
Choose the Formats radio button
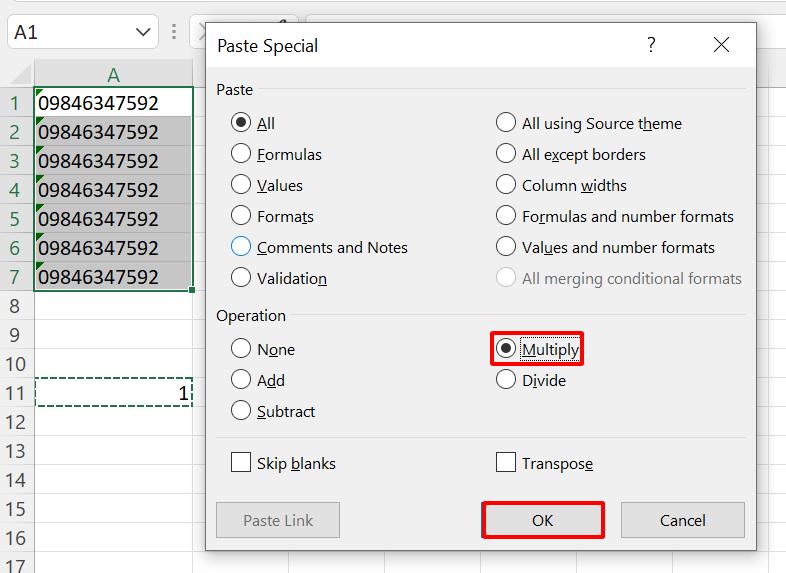(241, 216)
